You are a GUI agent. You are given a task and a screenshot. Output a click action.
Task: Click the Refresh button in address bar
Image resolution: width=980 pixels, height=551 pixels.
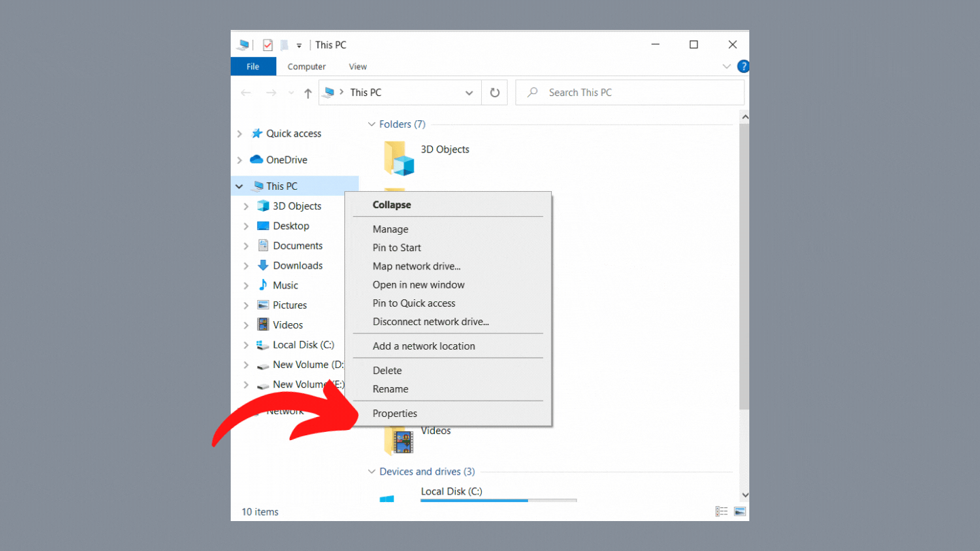[495, 93]
